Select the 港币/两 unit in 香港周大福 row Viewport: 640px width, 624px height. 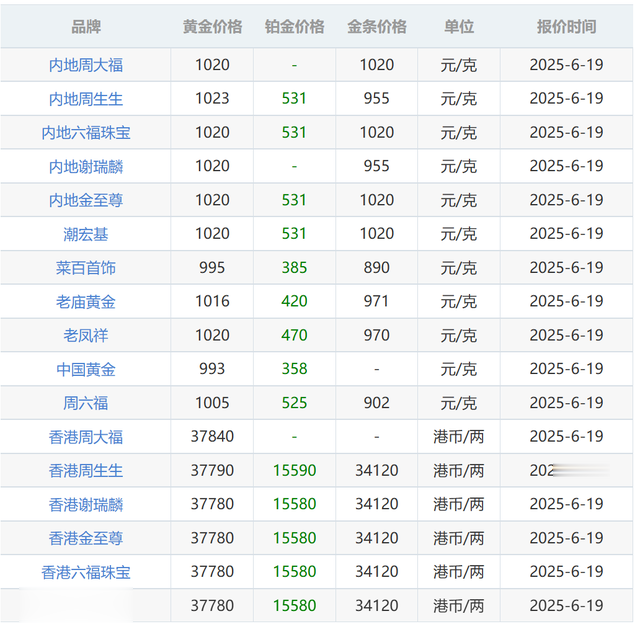[459, 437]
